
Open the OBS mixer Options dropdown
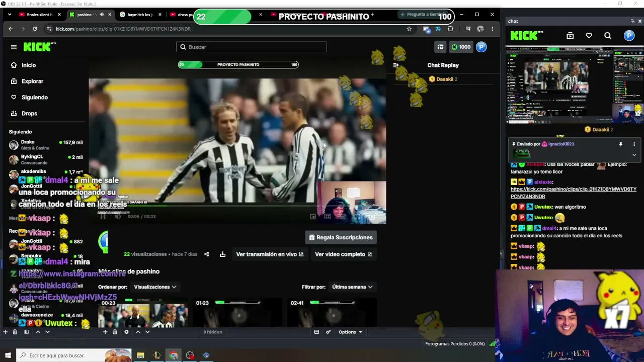350,332
